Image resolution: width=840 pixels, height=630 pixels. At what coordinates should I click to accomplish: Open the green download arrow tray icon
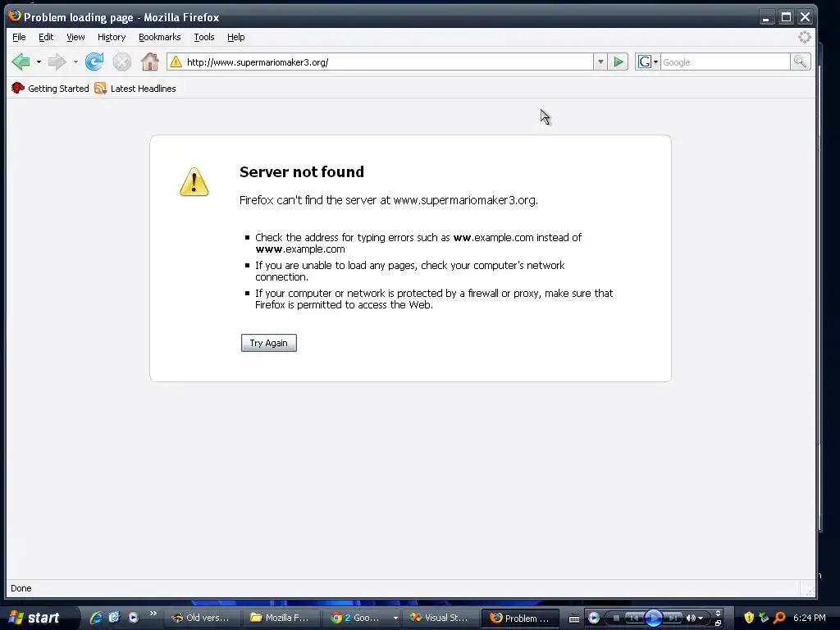(764, 618)
